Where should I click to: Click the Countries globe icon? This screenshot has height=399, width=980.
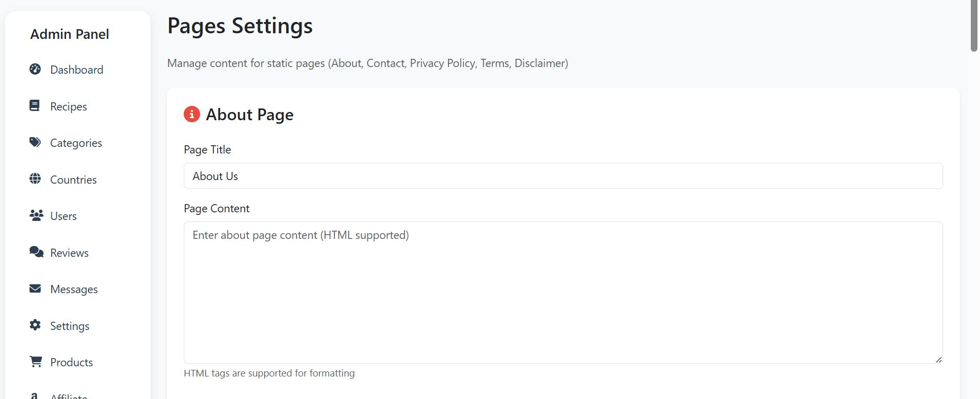tap(35, 179)
